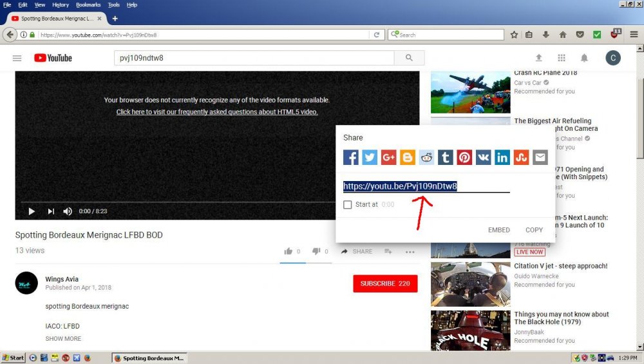Open account avatar C
The image size is (644, 364).
point(613,58)
